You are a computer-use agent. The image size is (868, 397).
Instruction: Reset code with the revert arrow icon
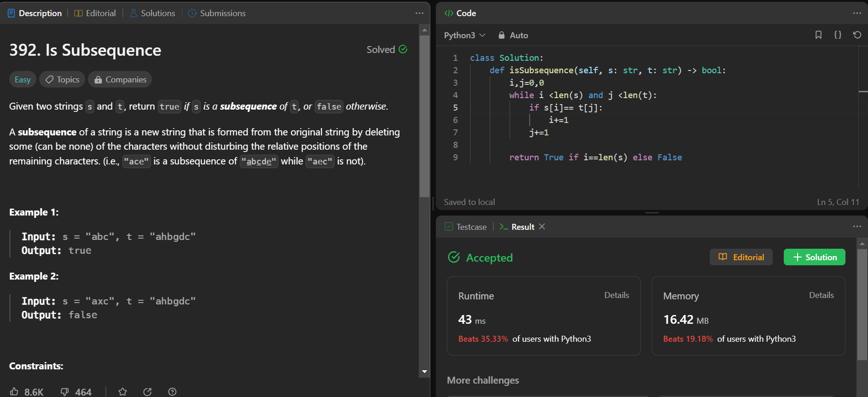click(x=857, y=35)
